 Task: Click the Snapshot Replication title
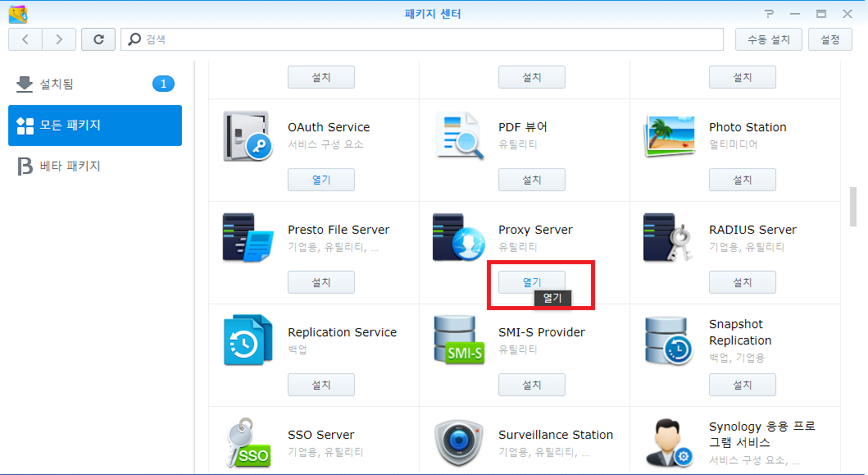tap(740, 332)
